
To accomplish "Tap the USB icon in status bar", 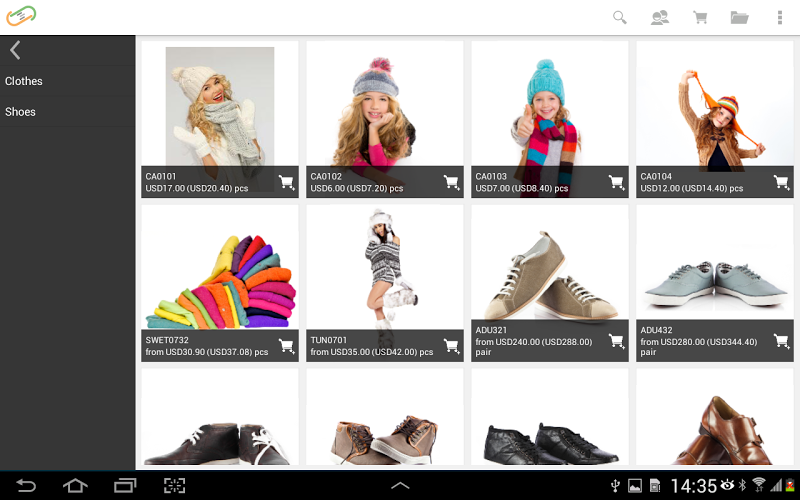I will 615,486.
